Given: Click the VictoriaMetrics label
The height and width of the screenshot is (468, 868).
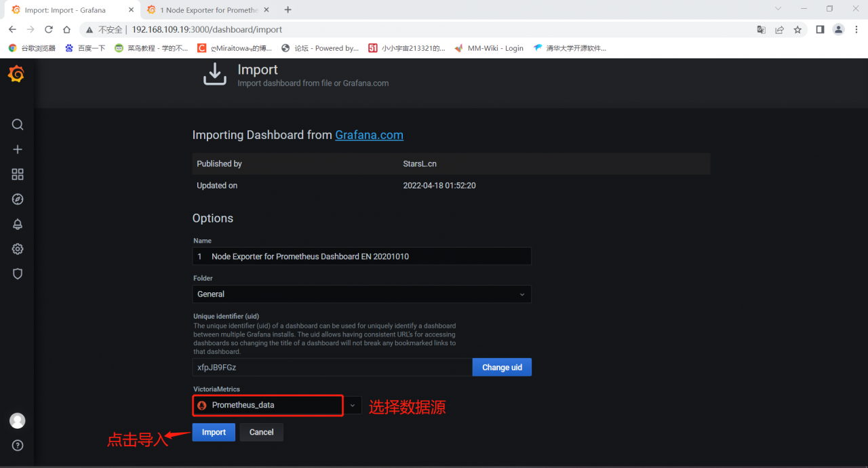Looking at the screenshot, I should (216, 389).
